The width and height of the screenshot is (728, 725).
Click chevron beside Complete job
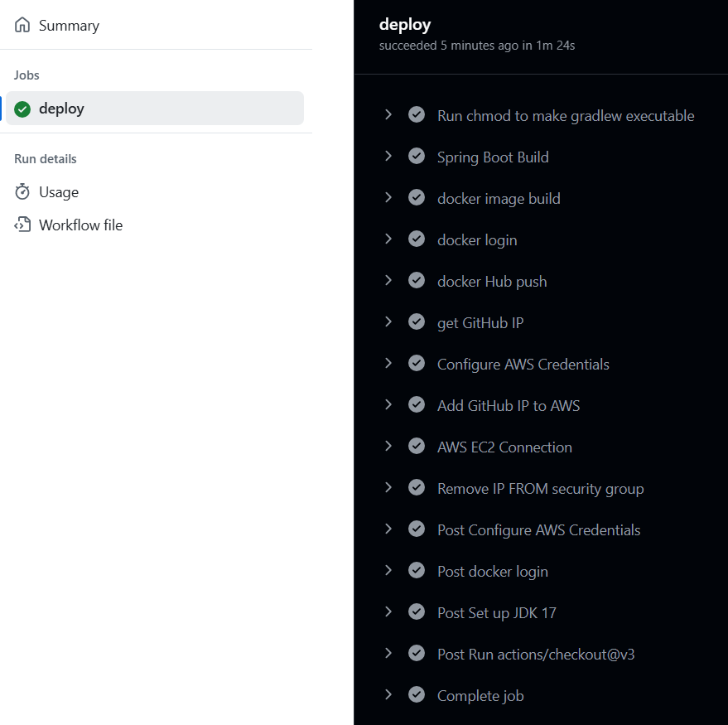click(x=388, y=694)
